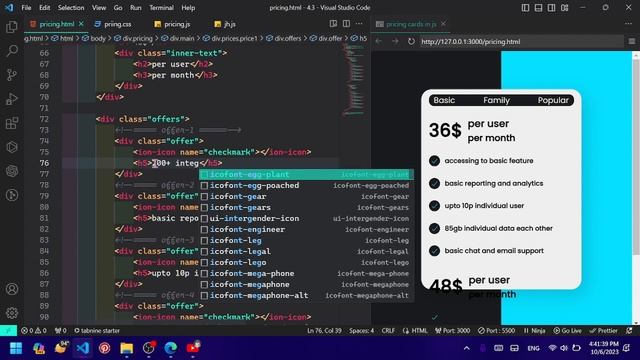This screenshot has height=360, width=640.
Task: Open the Explorer view in activity bar
Action: pos(12,27)
